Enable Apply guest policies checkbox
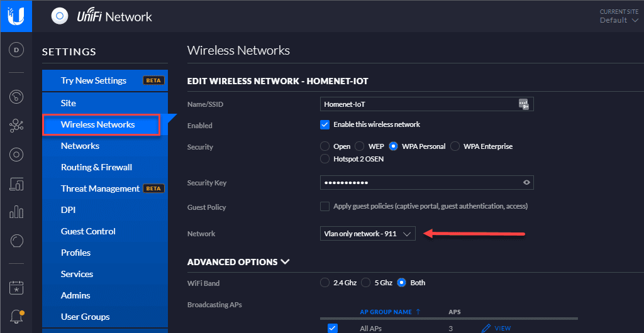 click(325, 206)
